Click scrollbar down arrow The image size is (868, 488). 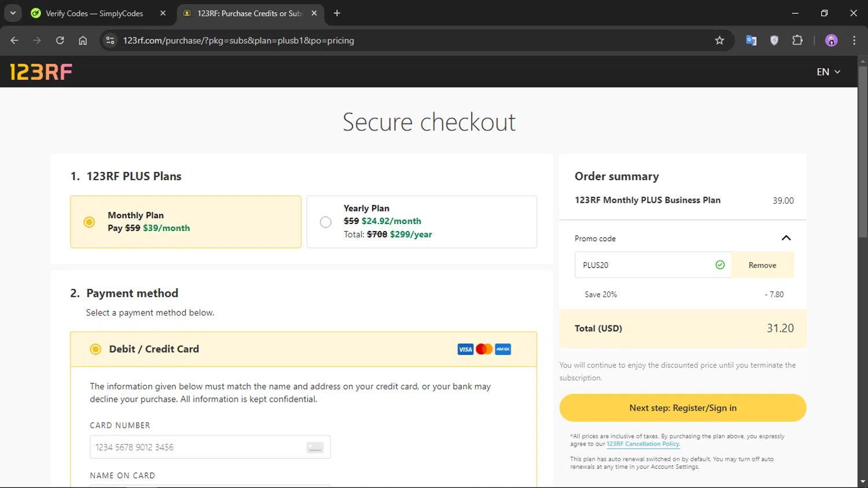click(x=863, y=482)
